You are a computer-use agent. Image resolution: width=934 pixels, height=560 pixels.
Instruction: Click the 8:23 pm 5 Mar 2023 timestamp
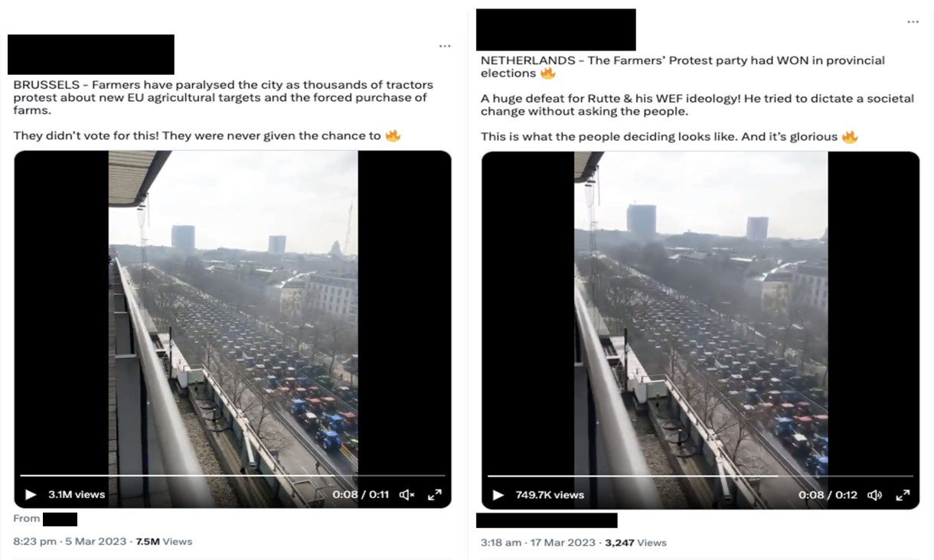tap(70, 541)
